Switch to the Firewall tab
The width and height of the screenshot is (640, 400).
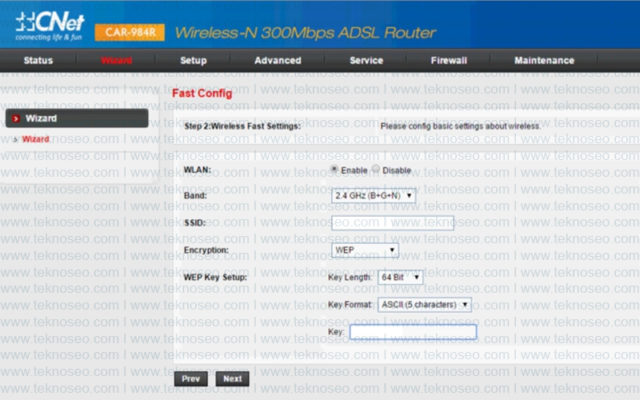449,60
